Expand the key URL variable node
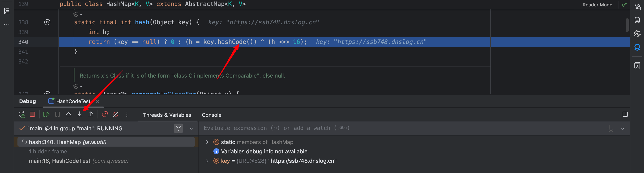Image resolution: width=644 pixels, height=173 pixels. (x=207, y=161)
